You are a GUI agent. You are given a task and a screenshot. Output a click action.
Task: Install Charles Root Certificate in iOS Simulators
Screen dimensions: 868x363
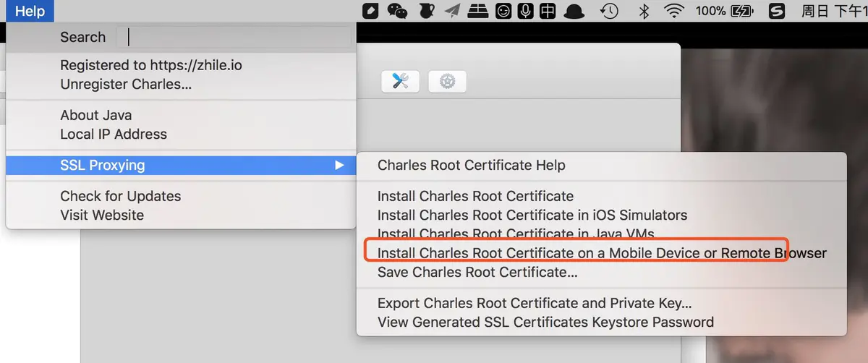532,215
